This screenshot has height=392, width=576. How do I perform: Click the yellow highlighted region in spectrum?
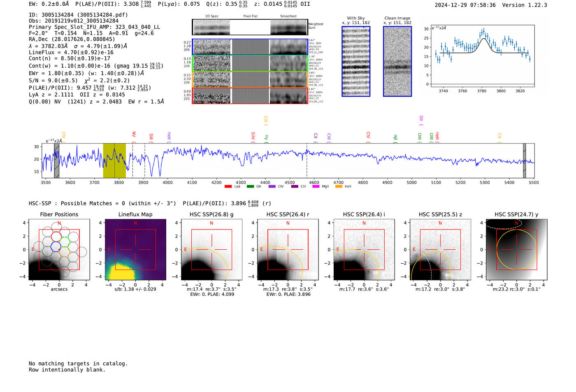pyautogui.click(x=114, y=160)
